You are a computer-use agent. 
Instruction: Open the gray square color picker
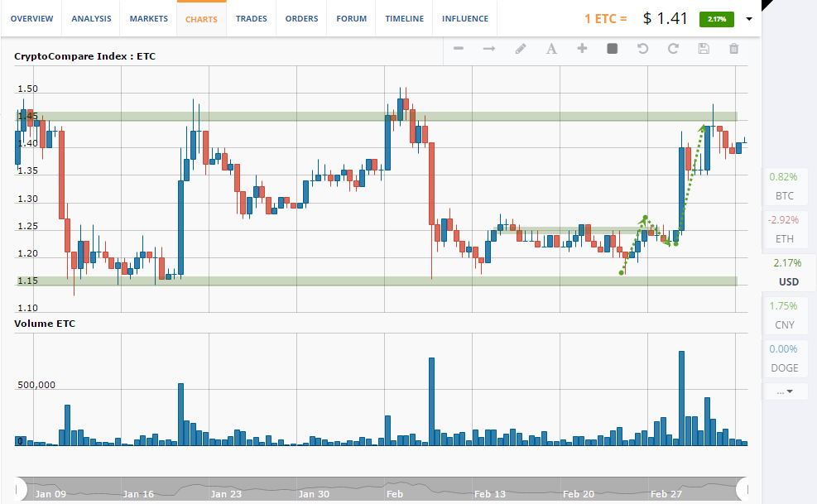[x=613, y=49]
